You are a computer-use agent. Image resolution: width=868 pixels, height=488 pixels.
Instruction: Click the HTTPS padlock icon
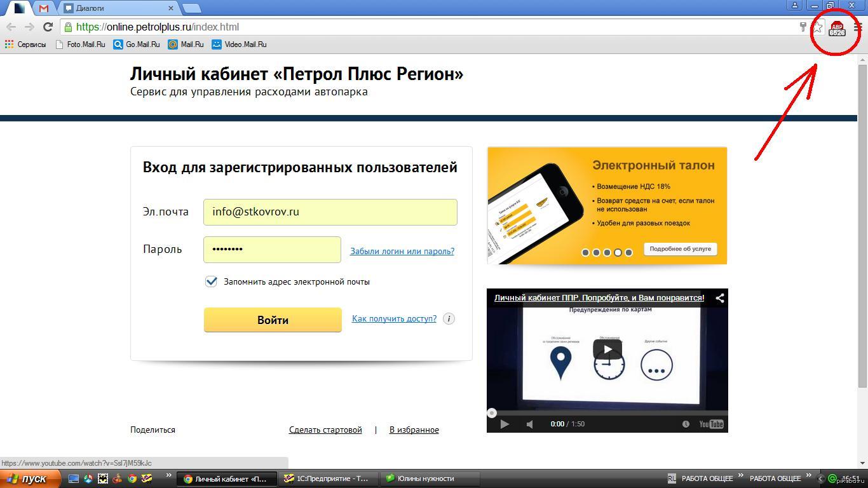(x=68, y=27)
